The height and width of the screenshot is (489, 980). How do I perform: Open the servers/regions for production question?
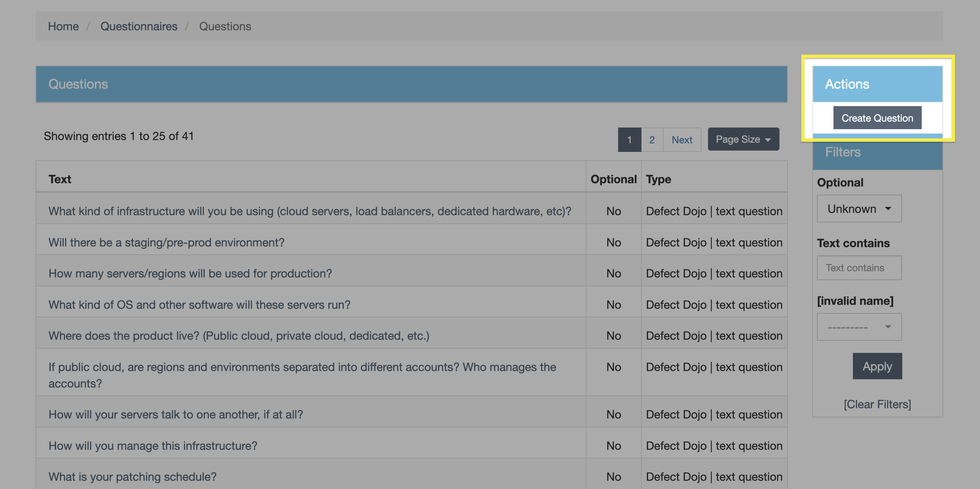(190, 273)
